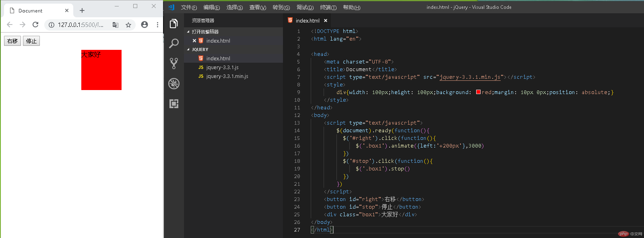Bookmark this page with the star

(128, 25)
